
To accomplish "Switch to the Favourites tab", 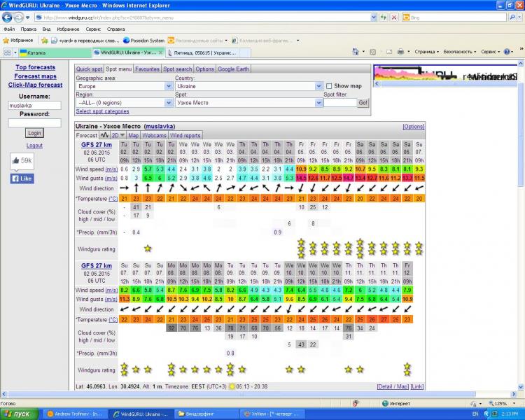I will [x=147, y=69].
